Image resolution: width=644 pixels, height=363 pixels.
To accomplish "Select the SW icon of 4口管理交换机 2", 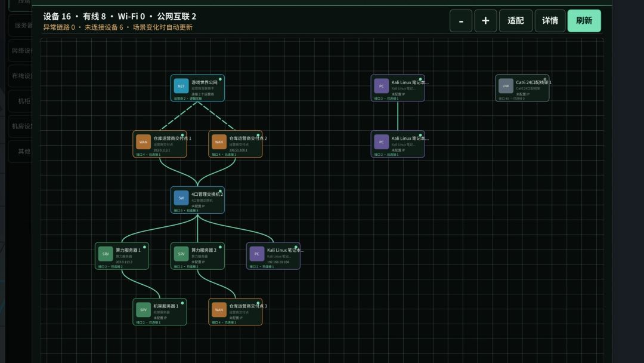I will [181, 198].
